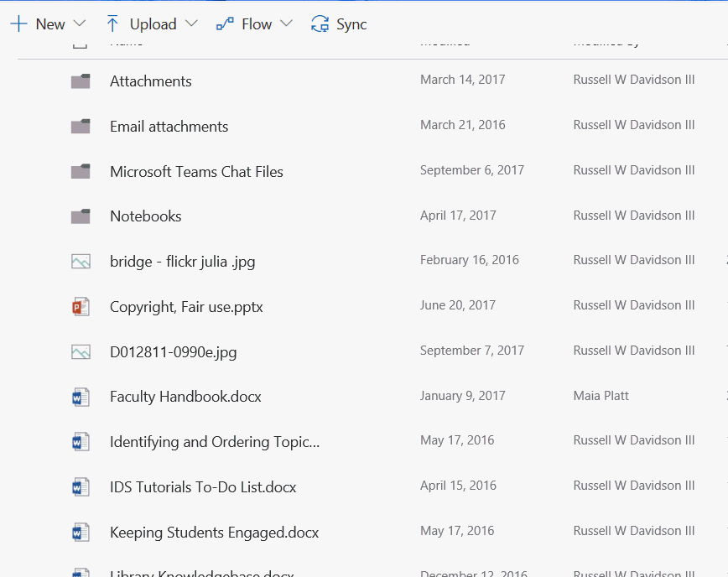Select the image icon beside bridge - flickr julia

[81, 260]
